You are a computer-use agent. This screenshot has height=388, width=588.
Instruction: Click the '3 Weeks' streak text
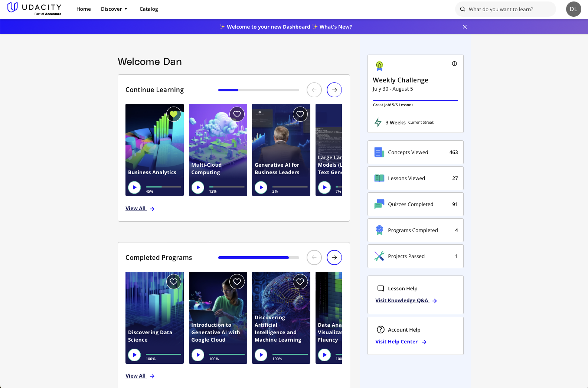395,123
